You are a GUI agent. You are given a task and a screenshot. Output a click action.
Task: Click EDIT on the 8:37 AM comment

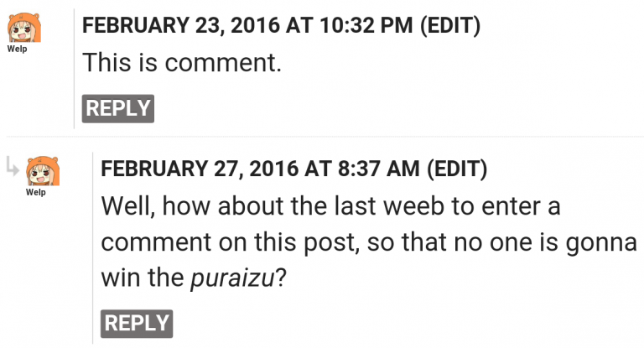[457, 169]
